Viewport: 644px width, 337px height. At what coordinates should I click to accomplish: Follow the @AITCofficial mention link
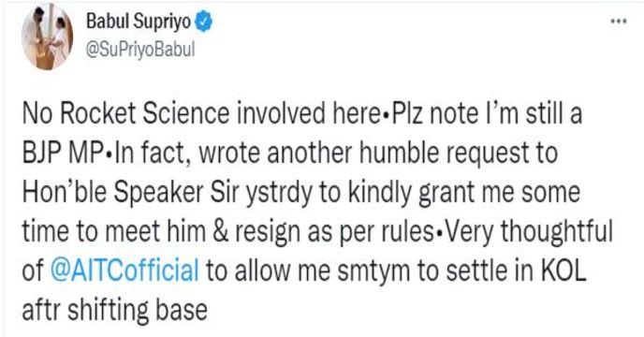coord(124,271)
